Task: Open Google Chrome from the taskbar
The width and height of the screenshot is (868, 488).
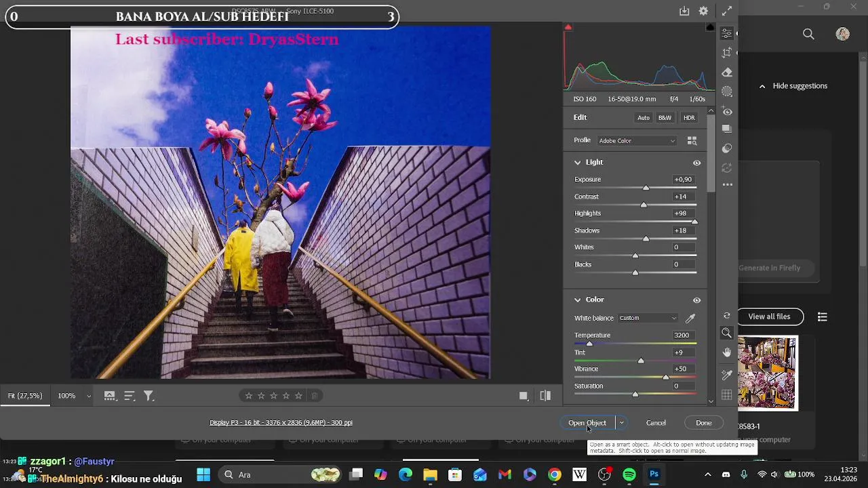Action: click(555, 474)
